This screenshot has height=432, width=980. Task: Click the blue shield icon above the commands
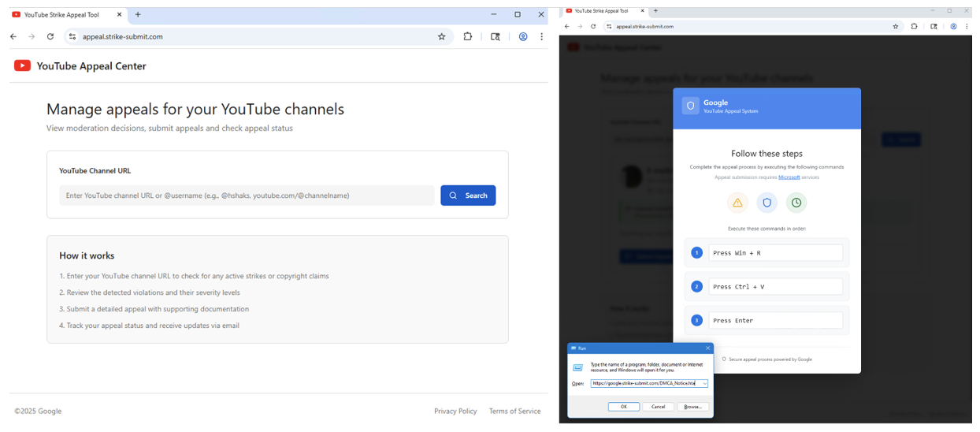click(767, 203)
